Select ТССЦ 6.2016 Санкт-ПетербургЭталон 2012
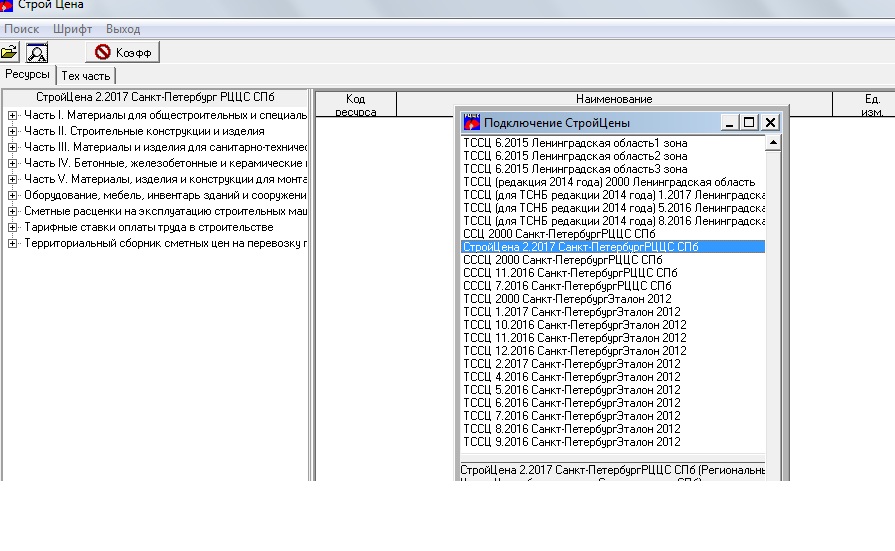The height and width of the screenshot is (551, 895). (612, 403)
